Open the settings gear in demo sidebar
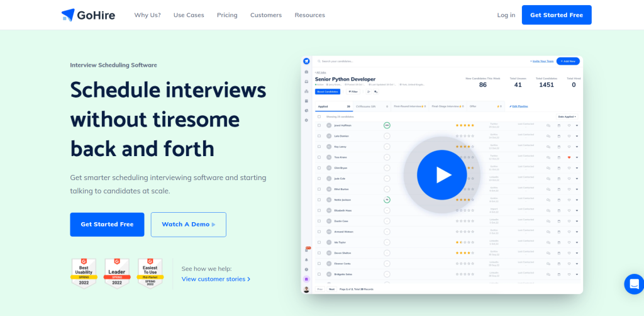Screen dimensions: 644x316 [x=306, y=120]
